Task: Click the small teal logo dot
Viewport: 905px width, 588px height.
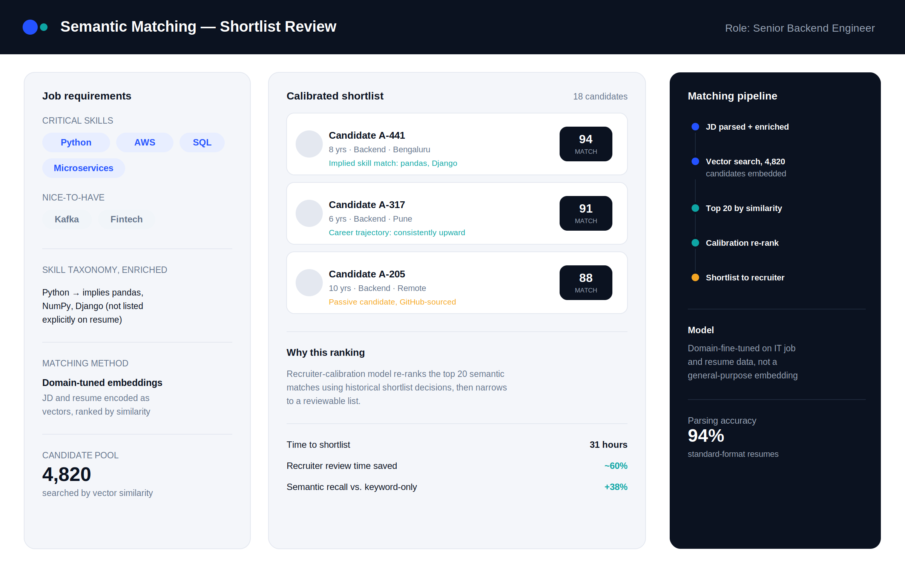Action: click(44, 27)
